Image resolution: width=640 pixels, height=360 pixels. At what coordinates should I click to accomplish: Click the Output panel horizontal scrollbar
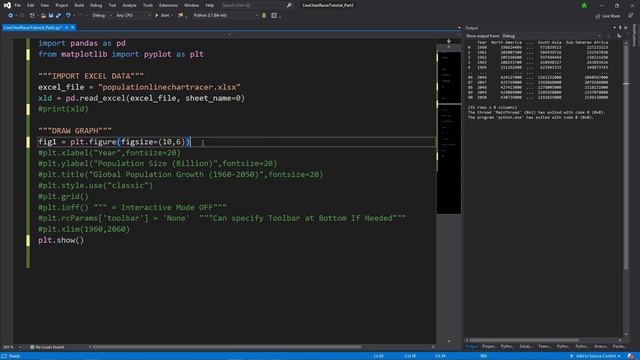(x=524, y=340)
